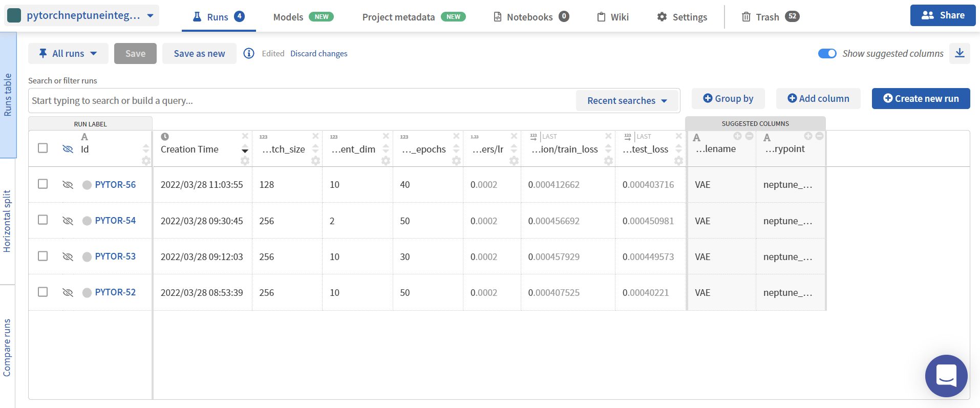Expand the project name dropdown

click(x=150, y=15)
